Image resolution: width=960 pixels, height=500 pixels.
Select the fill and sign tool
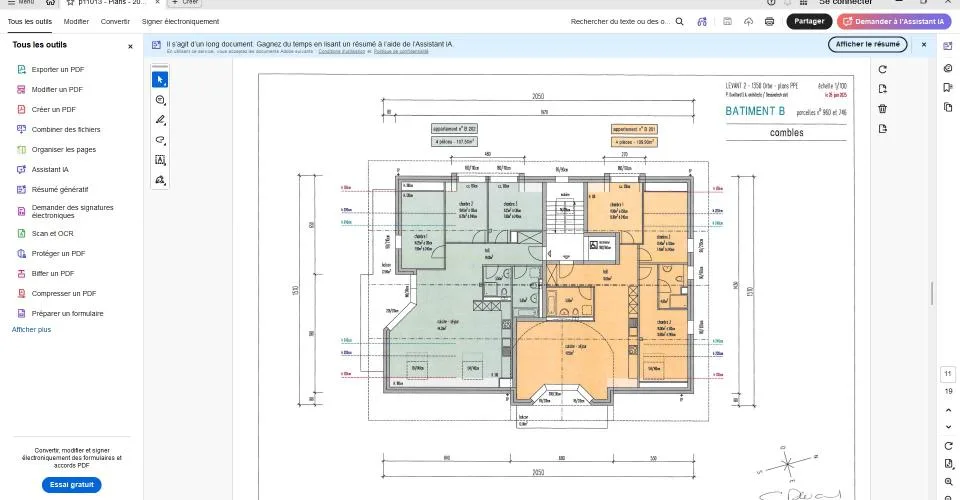[160, 180]
